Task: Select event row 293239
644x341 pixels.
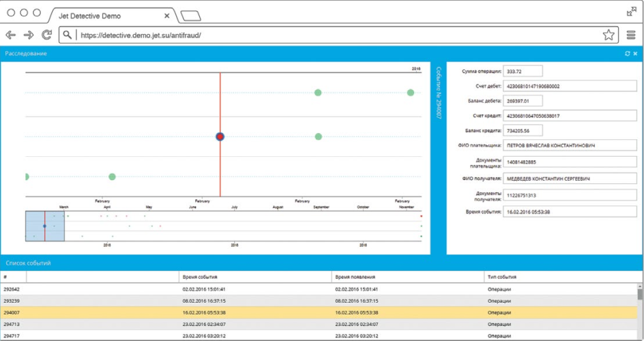Action: pos(319,301)
